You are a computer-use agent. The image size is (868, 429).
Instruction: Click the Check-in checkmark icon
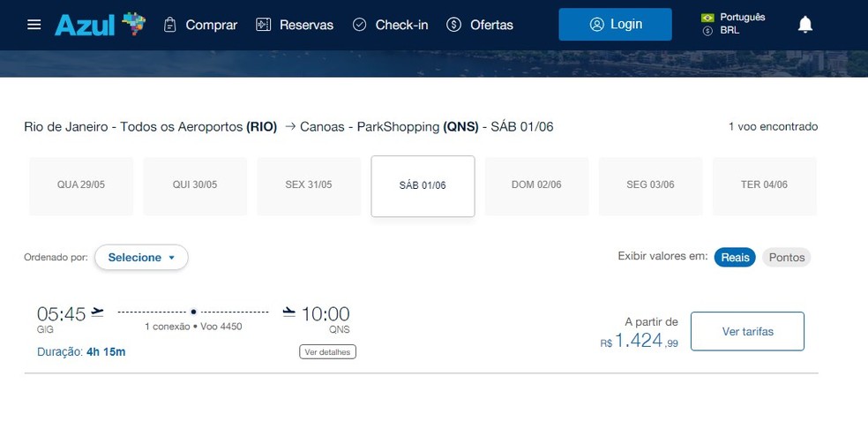[x=359, y=25]
